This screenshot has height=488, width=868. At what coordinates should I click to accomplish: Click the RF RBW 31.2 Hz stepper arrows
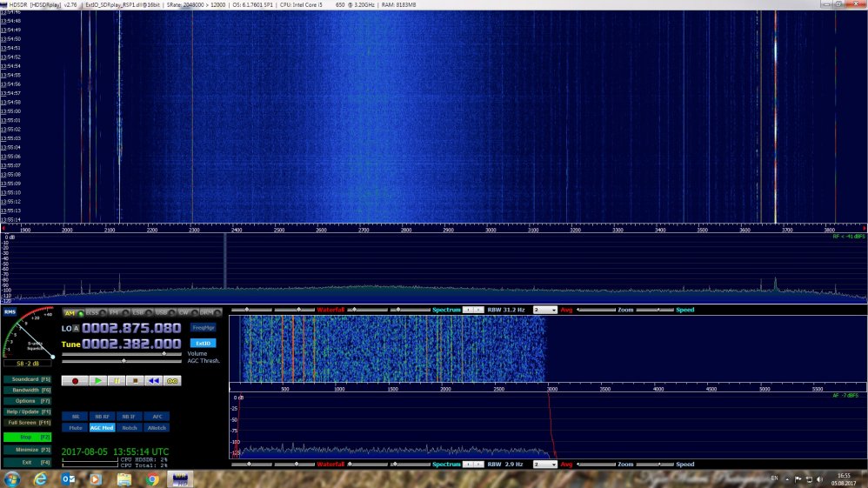point(473,311)
